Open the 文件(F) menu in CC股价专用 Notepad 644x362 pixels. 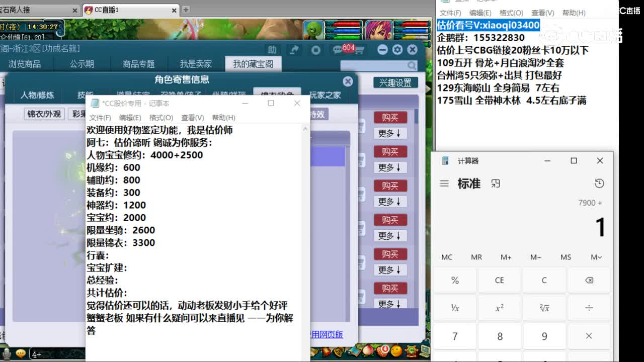100,118
